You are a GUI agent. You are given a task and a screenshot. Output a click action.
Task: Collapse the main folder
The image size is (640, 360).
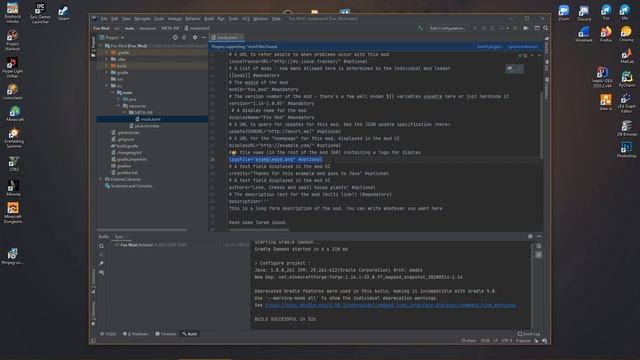click(113, 93)
